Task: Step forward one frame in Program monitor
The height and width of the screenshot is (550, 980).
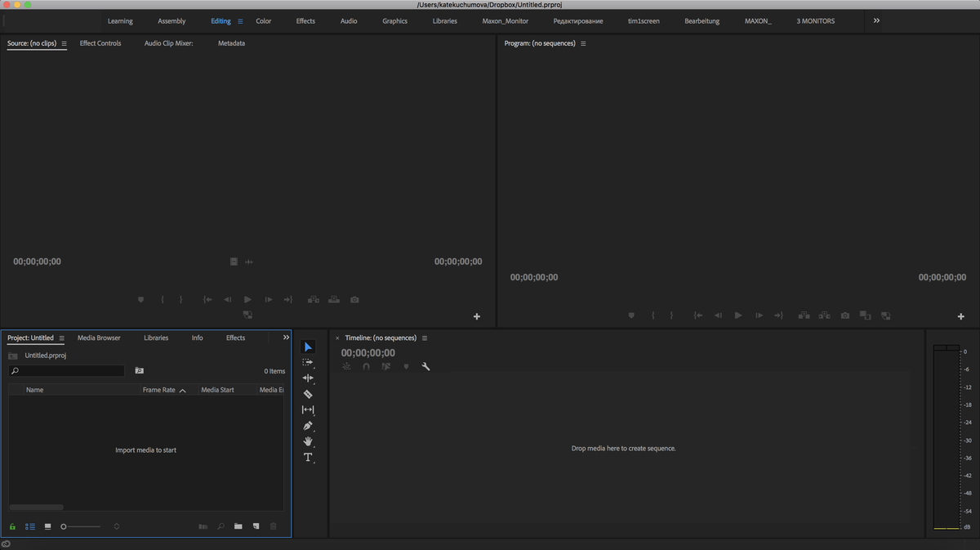Action: coord(759,315)
